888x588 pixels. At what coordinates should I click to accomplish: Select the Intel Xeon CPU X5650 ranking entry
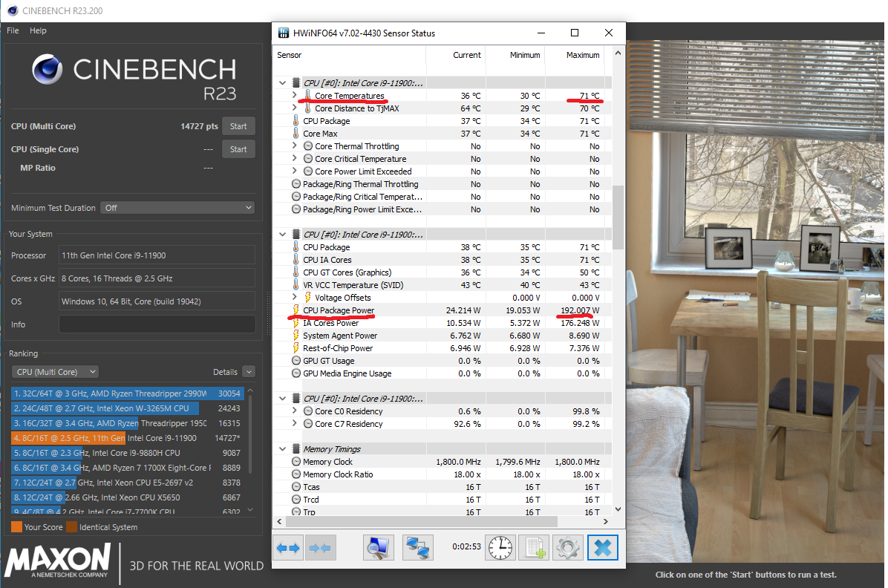[128, 497]
